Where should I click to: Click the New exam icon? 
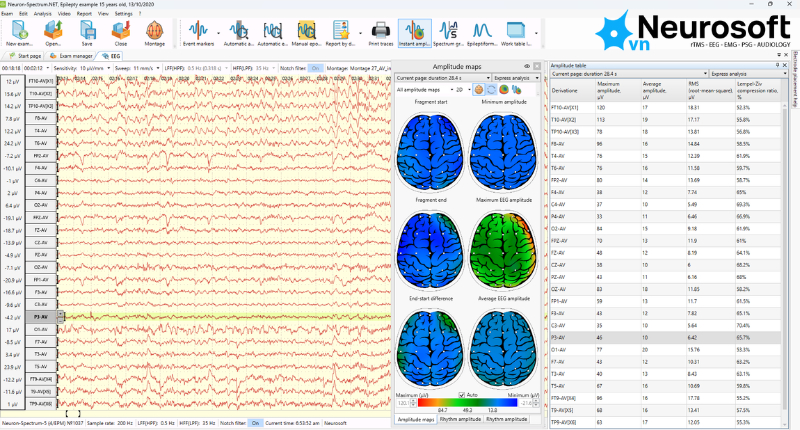(x=19, y=34)
